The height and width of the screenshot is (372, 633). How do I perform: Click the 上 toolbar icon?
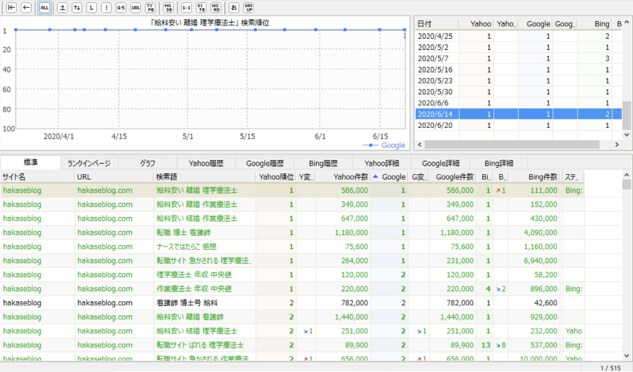click(62, 8)
